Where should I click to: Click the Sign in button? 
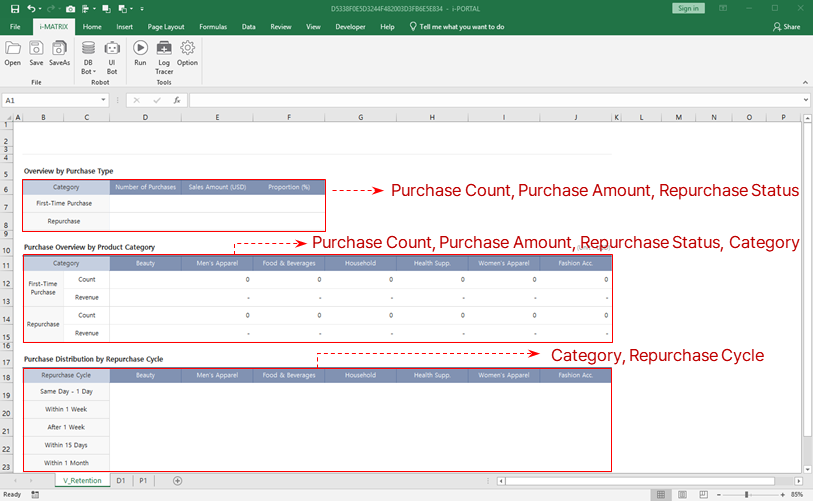[688, 8]
